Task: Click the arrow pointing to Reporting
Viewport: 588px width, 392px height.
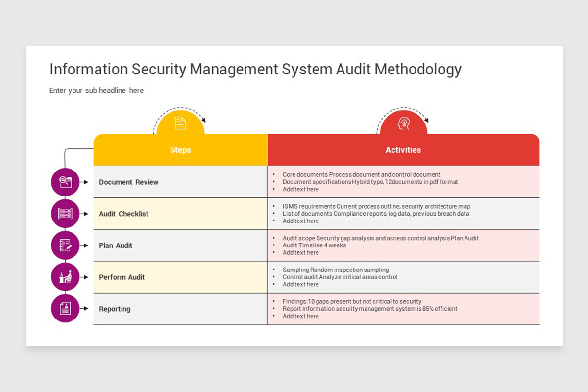Action: 84,309
